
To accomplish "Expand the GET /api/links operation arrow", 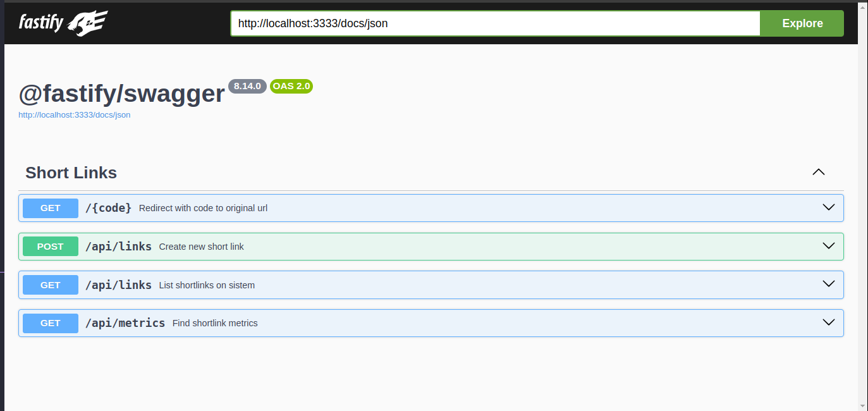I will click(x=829, y=284).
